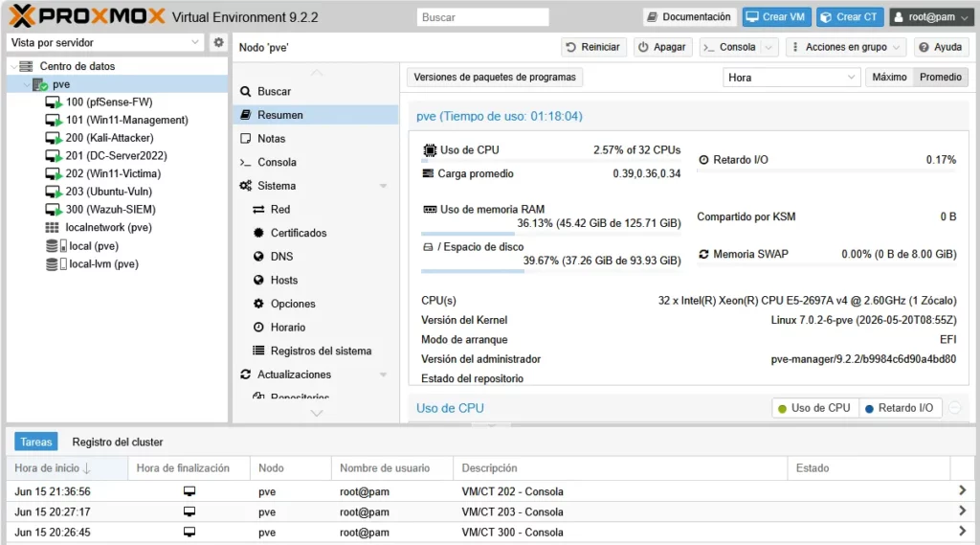This screenshot has width=980, height=545.
Task: Expand the VM/CT 203 - Consola task row
Action: 963,511
